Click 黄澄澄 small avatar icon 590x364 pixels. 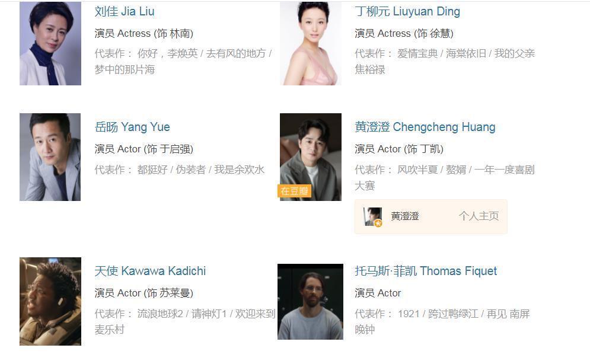click(373, 216)
